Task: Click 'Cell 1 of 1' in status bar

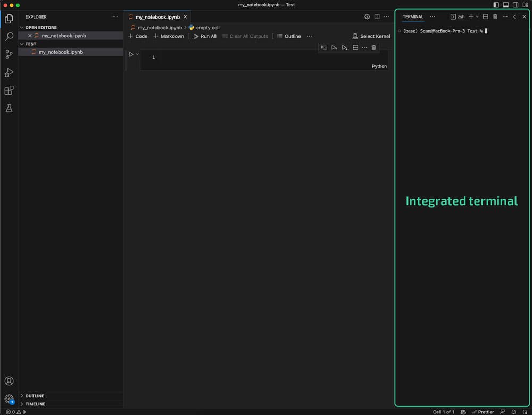Action: (x=444, y=412)
